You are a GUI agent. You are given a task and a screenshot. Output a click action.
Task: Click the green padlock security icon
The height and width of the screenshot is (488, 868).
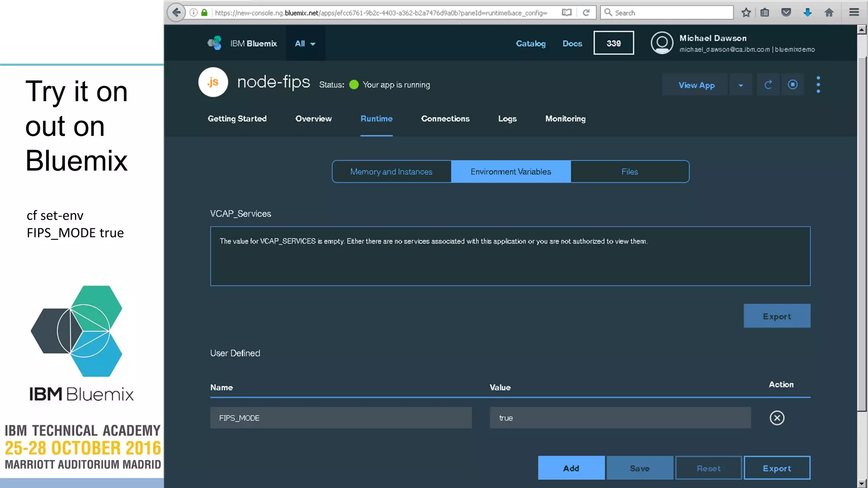click(x=204, y=13)
